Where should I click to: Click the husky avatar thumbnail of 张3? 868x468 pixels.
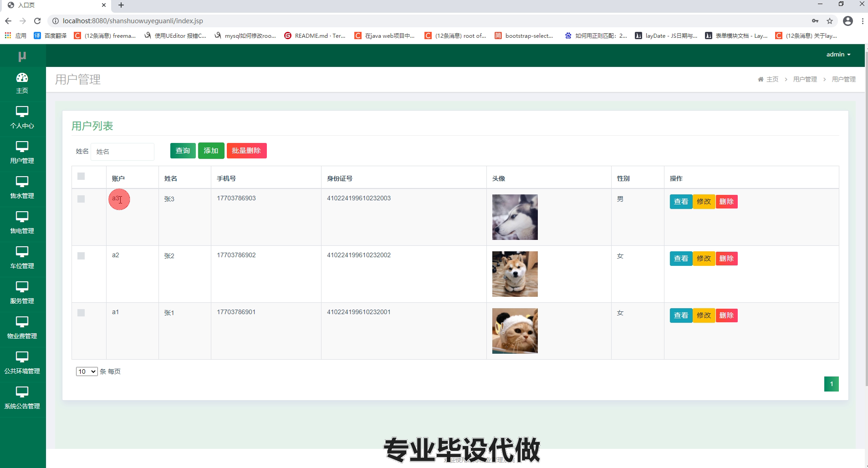coord(515,217)
